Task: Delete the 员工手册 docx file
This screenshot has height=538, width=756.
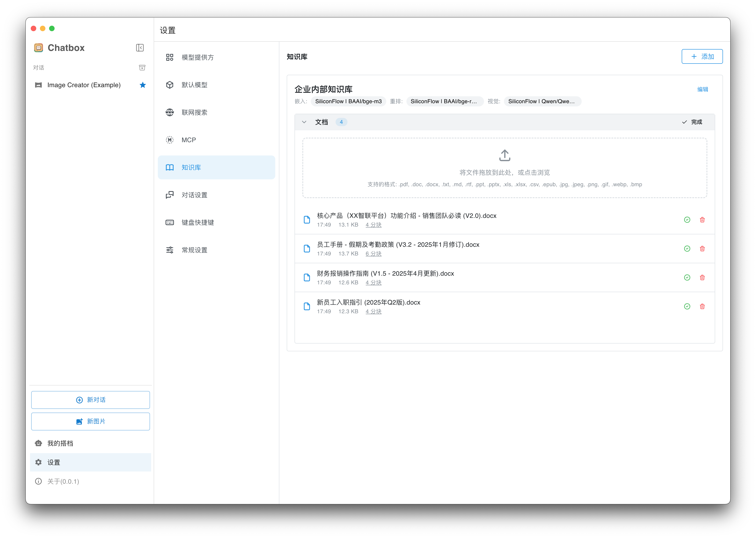Action: [x=702, y=248]
